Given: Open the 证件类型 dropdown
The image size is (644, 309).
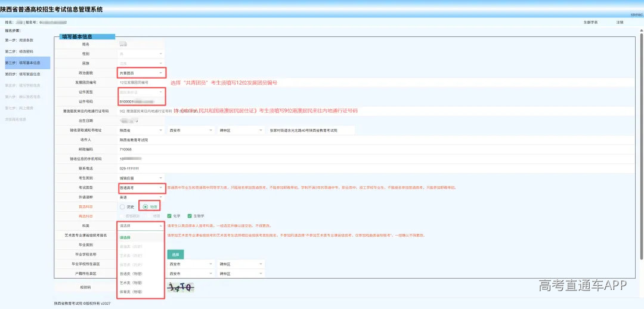Looking at the screenshot, I should [141, 92].
